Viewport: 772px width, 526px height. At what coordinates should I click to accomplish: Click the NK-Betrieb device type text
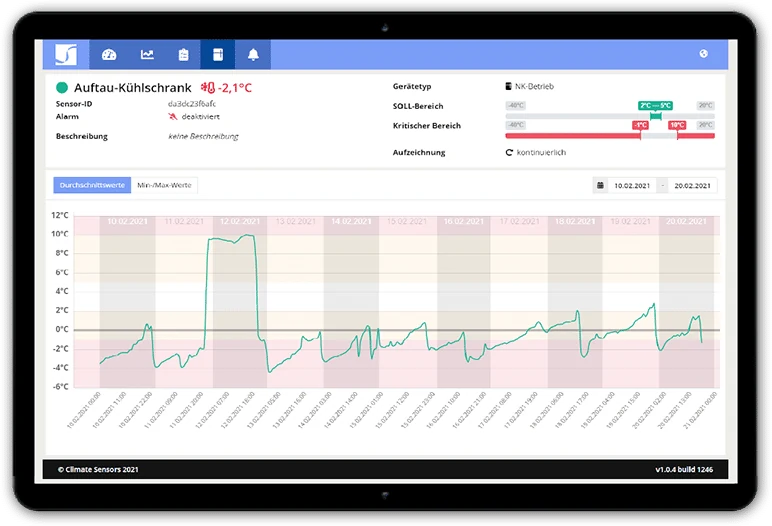(534, 86)
